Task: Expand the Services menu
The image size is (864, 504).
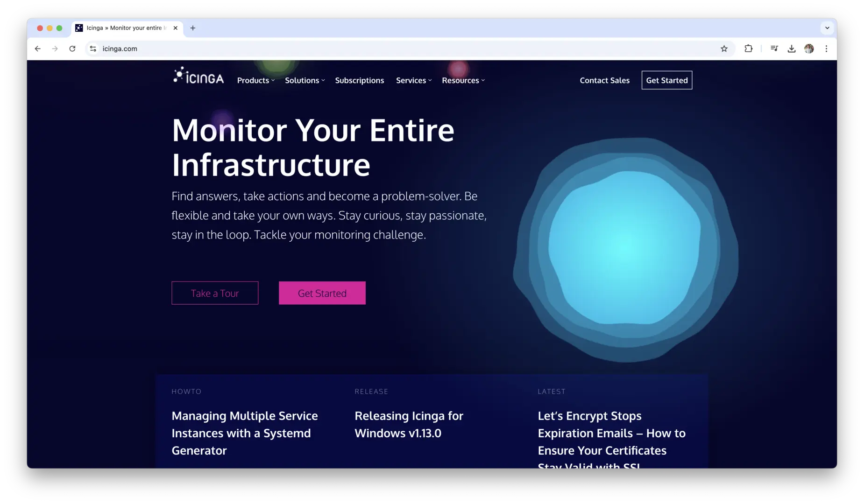Action: (x=414, y=80)
